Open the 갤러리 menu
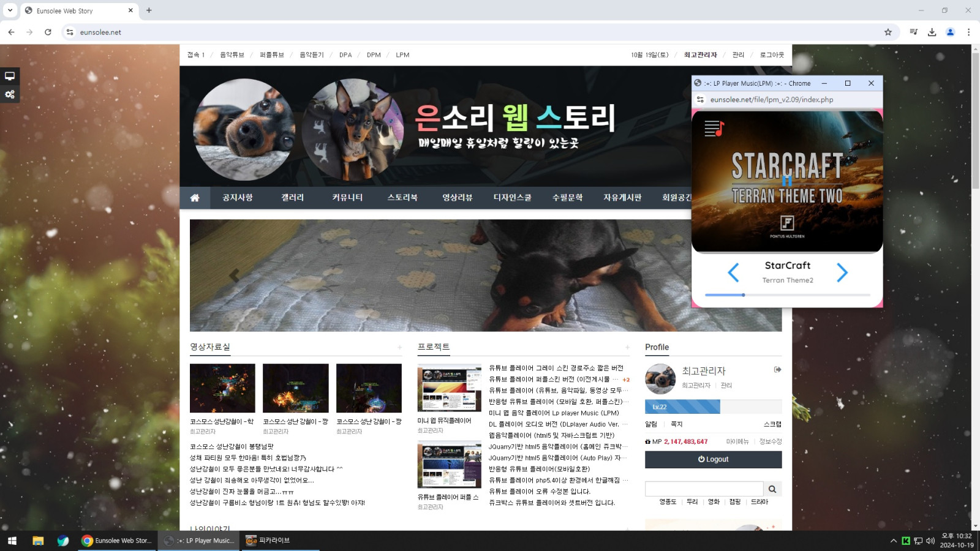The image size is (980, 551). 292,198
